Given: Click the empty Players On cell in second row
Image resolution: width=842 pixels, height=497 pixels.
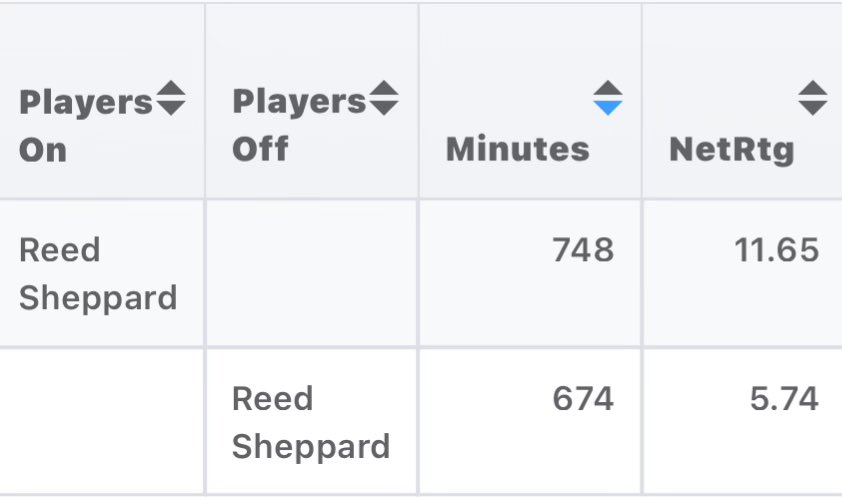Looking at the screenshot, I should tap(101, 422).
